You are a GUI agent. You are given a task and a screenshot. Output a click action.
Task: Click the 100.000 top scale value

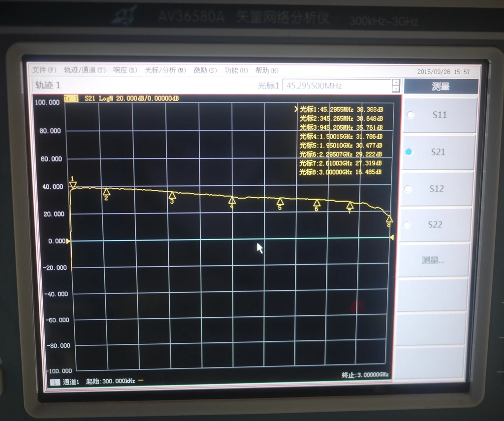[47, 102]
